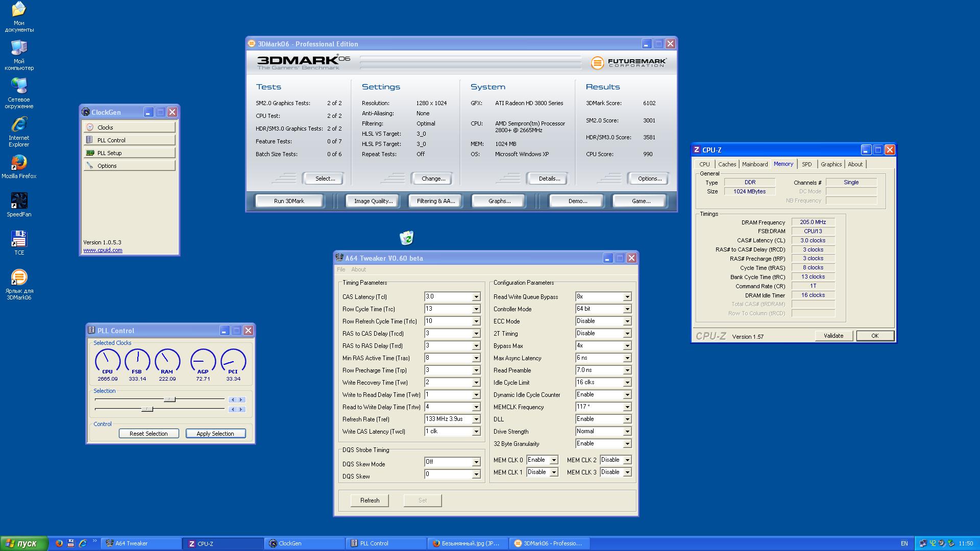Open SpeedFan desktop shortcut

(x=19, y=201)
